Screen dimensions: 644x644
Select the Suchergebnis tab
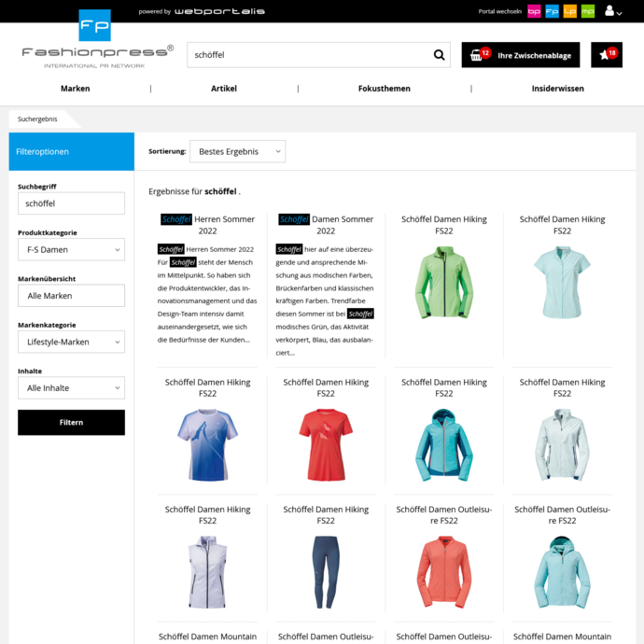pyautogui.click(x=37, y=119)
